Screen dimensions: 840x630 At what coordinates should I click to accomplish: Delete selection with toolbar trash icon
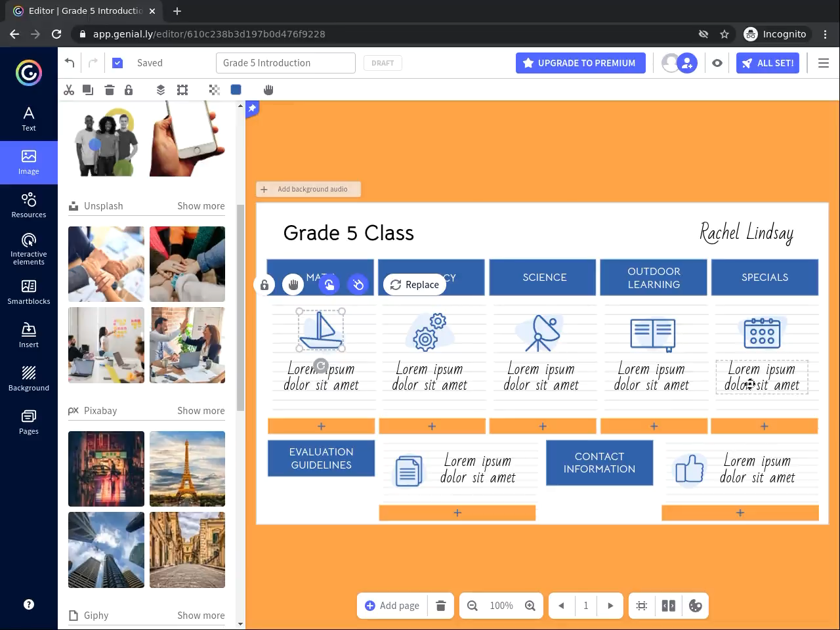110,90
